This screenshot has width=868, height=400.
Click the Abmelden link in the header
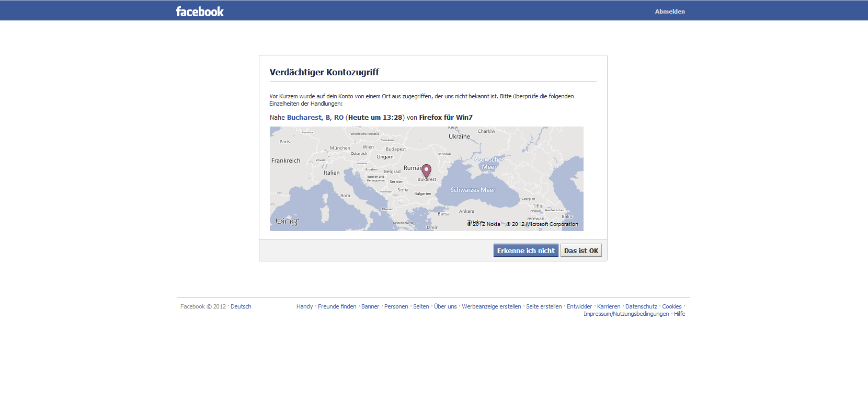pyautogui.click(x=670, y=12)
